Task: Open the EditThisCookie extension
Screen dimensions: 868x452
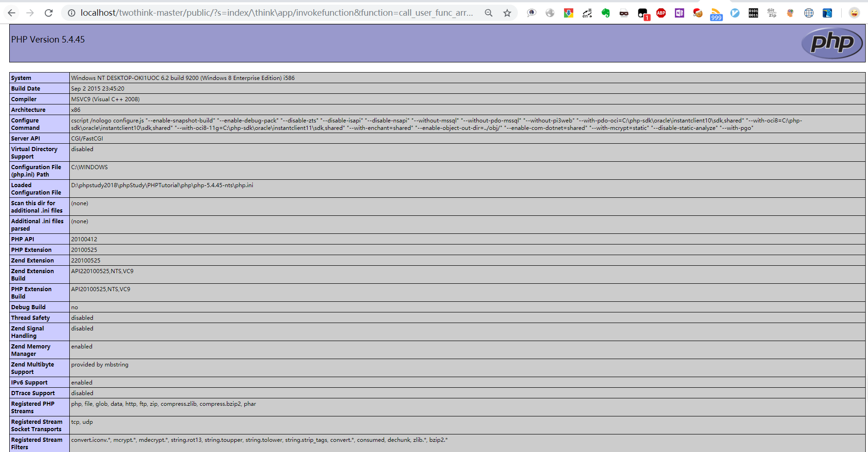Action: point(698,12)
